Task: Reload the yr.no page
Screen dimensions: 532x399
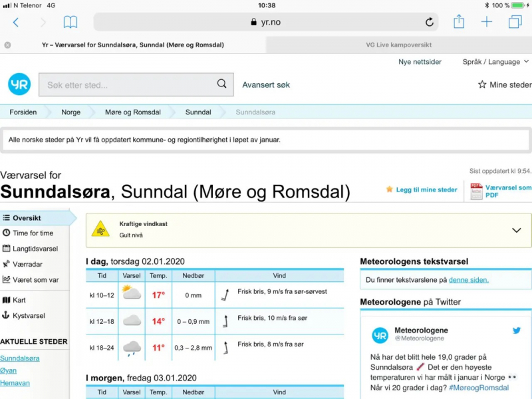Action: tap(430, 22)
